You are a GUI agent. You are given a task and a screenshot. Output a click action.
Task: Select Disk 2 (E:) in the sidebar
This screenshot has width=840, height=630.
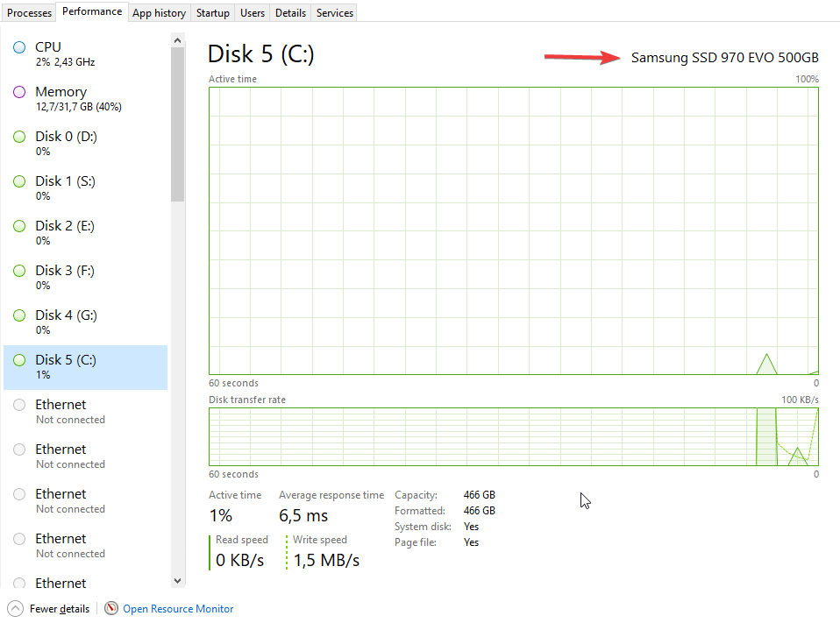[65, 226]
